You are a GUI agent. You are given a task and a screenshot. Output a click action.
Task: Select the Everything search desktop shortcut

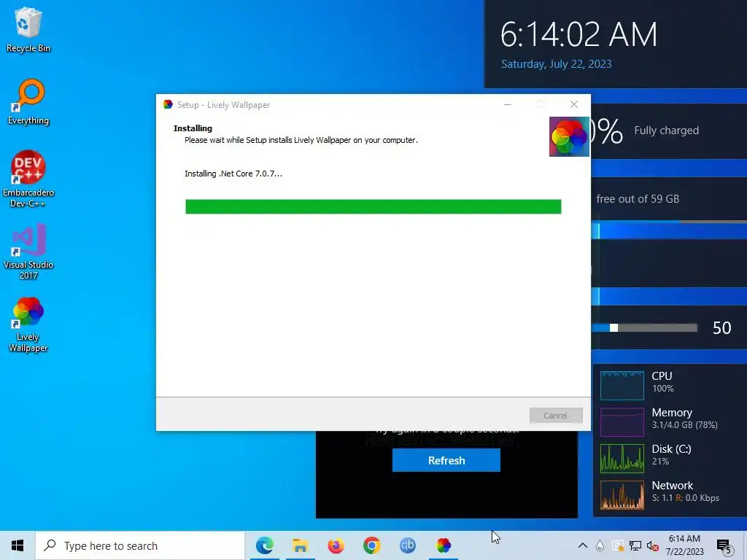pyautogui.click(x=28, y=102)
